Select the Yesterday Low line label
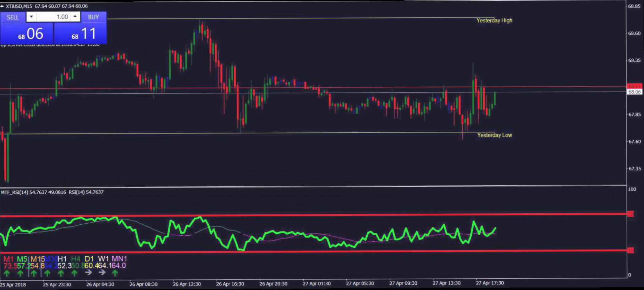Screen dimensions: 644x290 point(495,135)
